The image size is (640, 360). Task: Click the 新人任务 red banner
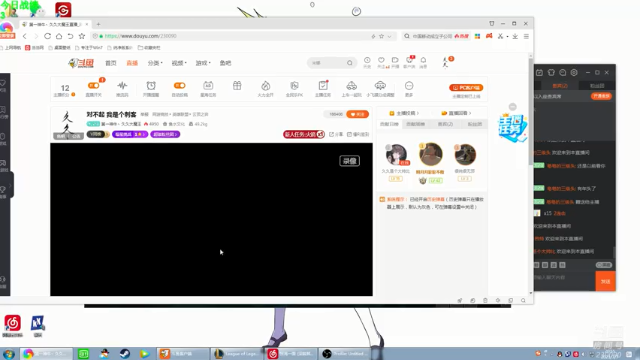pos(304,134)
